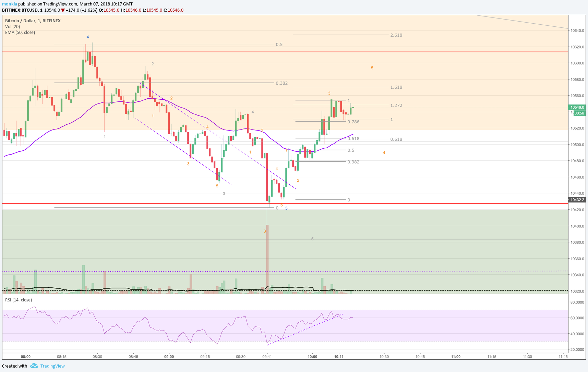Select the 2.618 Fibonacci extension label

click(396, 35)
